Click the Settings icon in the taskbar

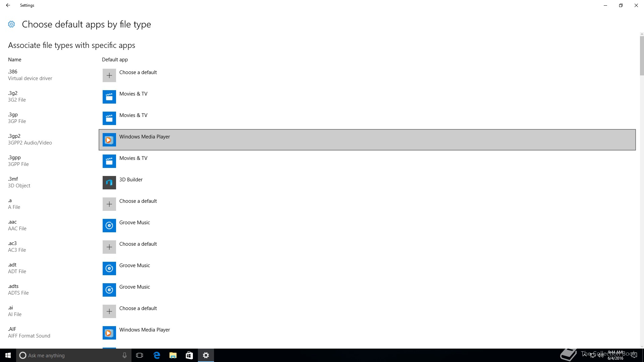pos(206,355)
